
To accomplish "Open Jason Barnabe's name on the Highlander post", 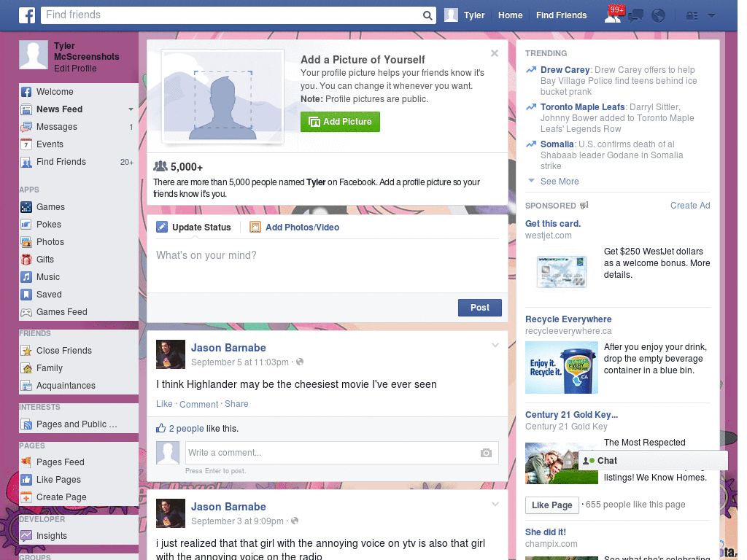I will (x=228, y=348).
